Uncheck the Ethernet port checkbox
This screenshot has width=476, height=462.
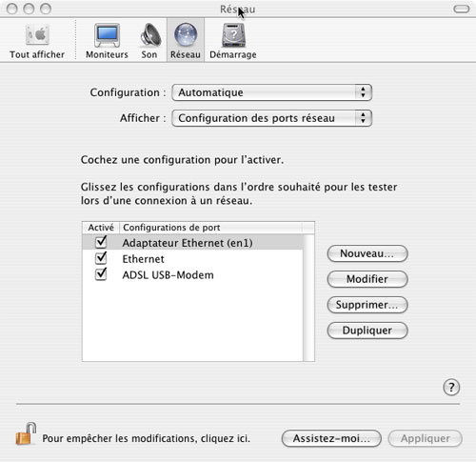pos(101,258)
